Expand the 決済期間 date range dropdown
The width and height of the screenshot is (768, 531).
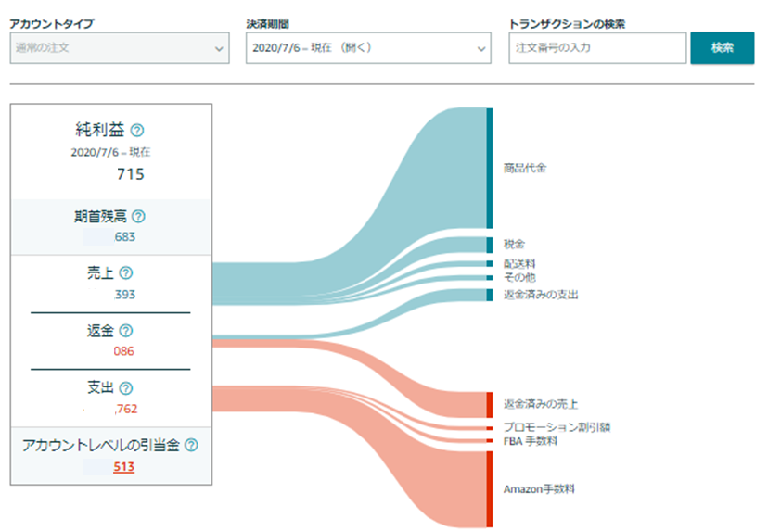pos(368,47)
